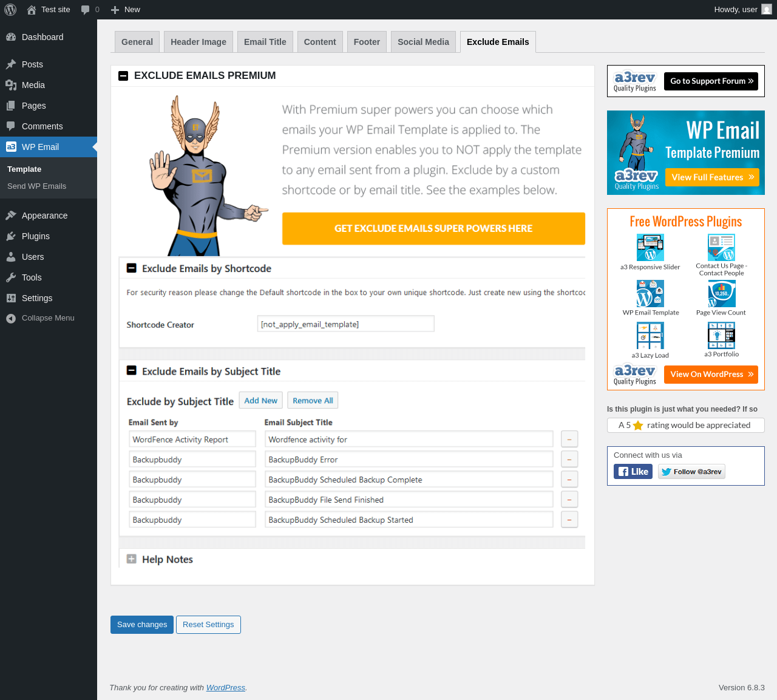Click the Collapse Menu arrow icon

pyautogui.click(x=11, y=318)
